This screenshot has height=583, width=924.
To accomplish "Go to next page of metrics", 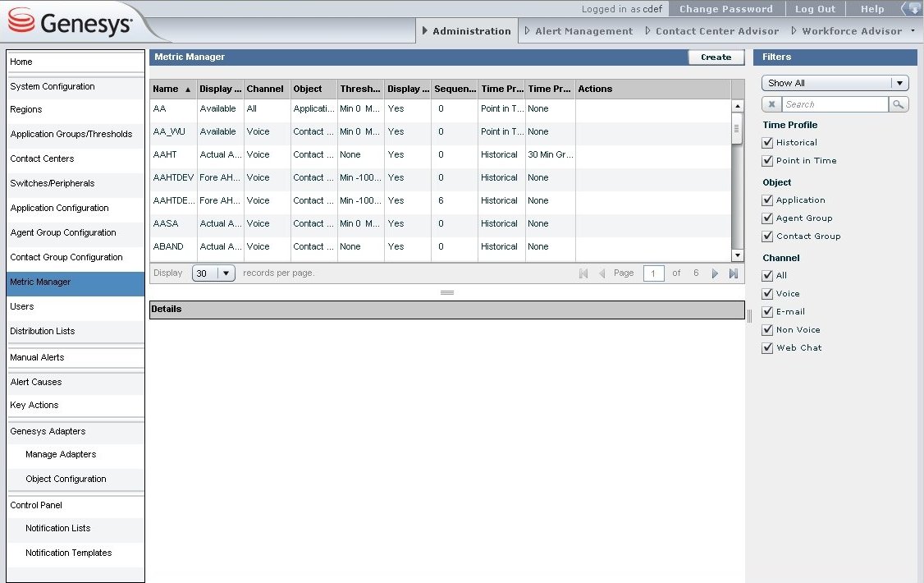I will tap(715, 273).
